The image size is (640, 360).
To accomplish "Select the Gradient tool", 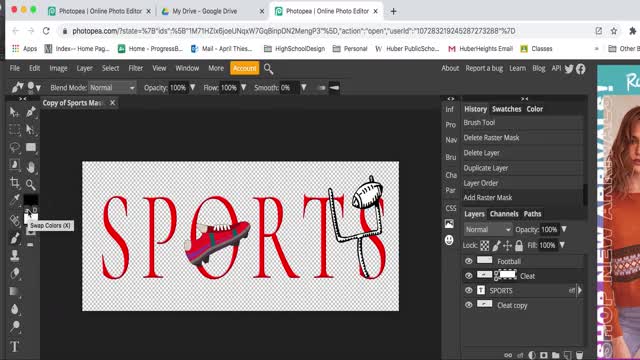I will coord(15,291).
